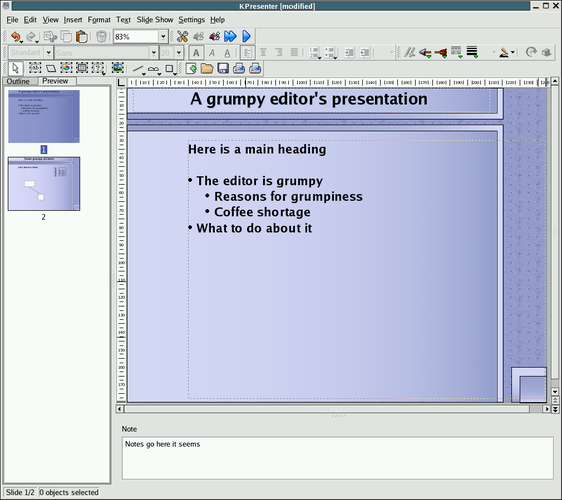Open the Standard paragraph style dropdown
The width and height of the screenshot is (562, 500).
(x=49, y=53)
